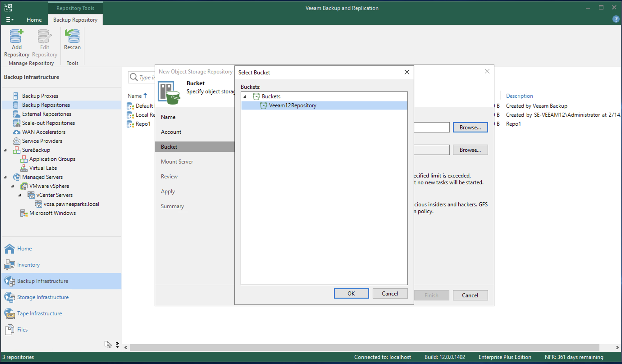Go to the Name wizard step
The image size is (622, 364).
click(x=168, y=117)
